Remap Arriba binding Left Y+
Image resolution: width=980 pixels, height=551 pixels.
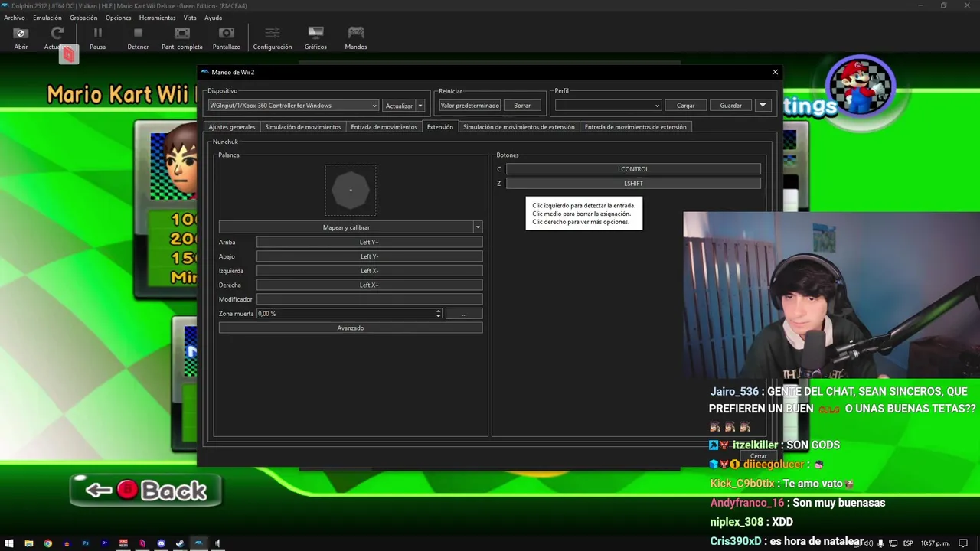pyautogui.click(x=370, y=243)
